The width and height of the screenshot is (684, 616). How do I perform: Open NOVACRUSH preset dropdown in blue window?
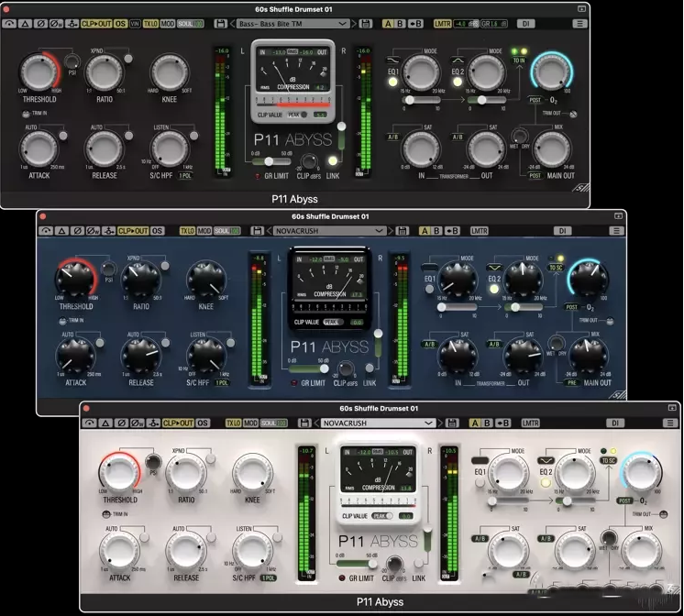(x=329, y=231)
